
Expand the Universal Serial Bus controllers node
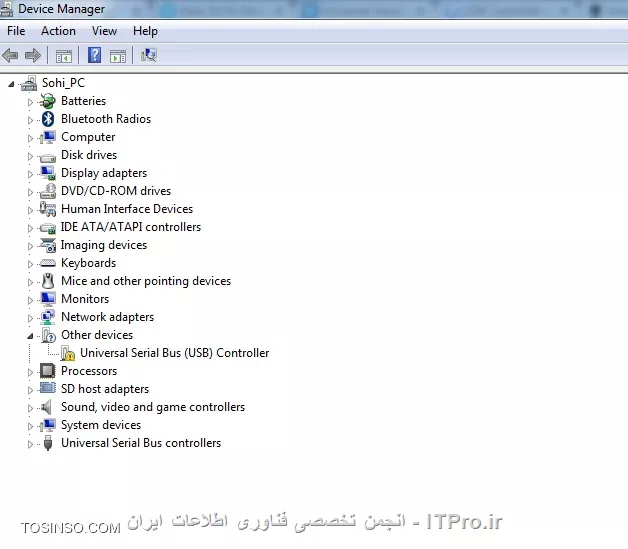(30, 443)
